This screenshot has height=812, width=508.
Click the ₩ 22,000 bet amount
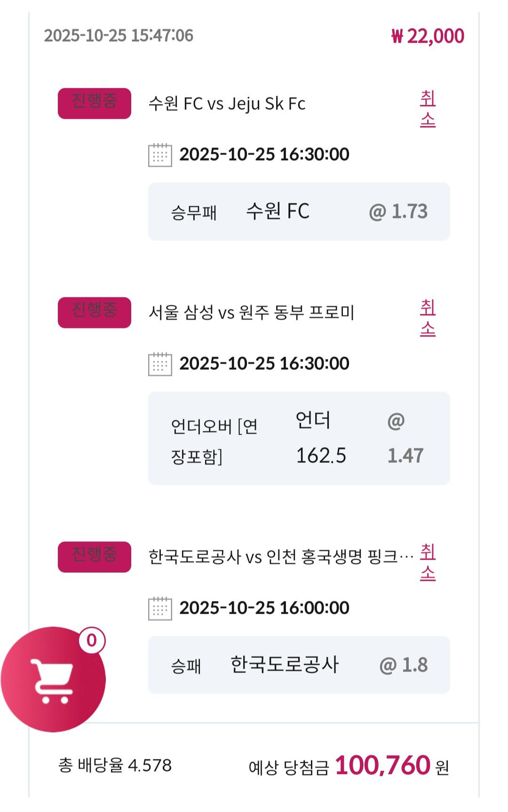tap(428, 36)
